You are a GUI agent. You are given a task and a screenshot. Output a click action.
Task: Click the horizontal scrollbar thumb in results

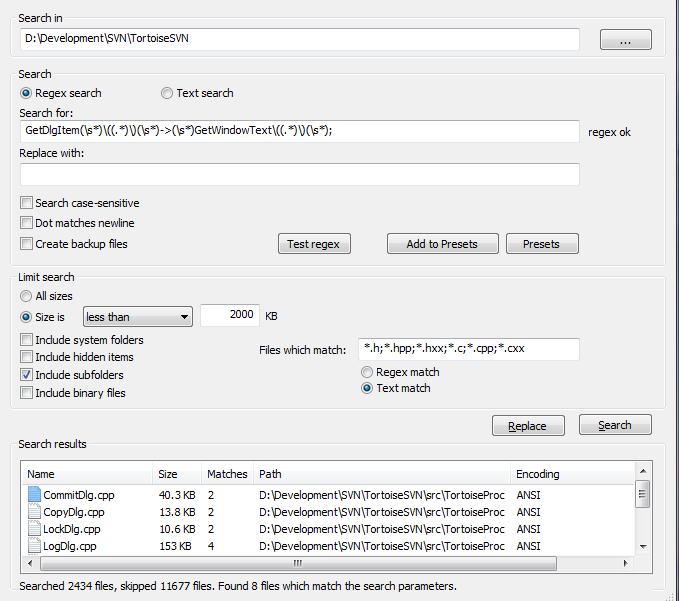click(x=298, y=563)
